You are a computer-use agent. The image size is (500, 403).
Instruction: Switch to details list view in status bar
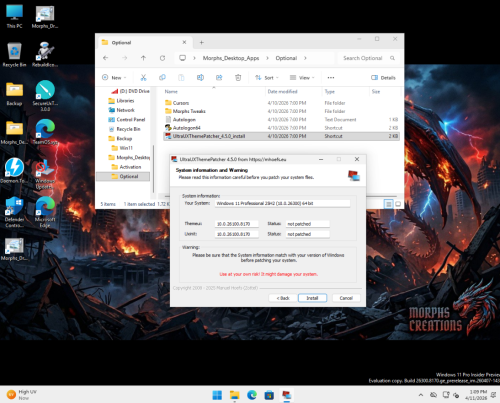388,204
